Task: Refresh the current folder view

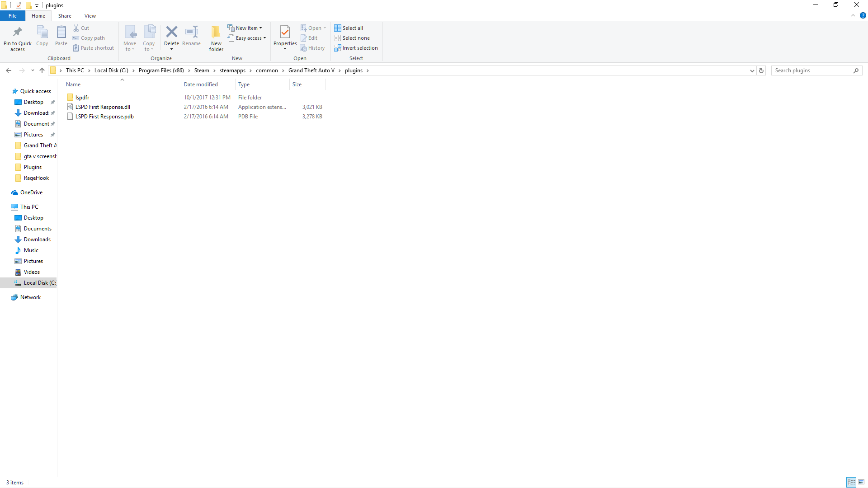Action: pyautogui.click(x=761, y=70)
